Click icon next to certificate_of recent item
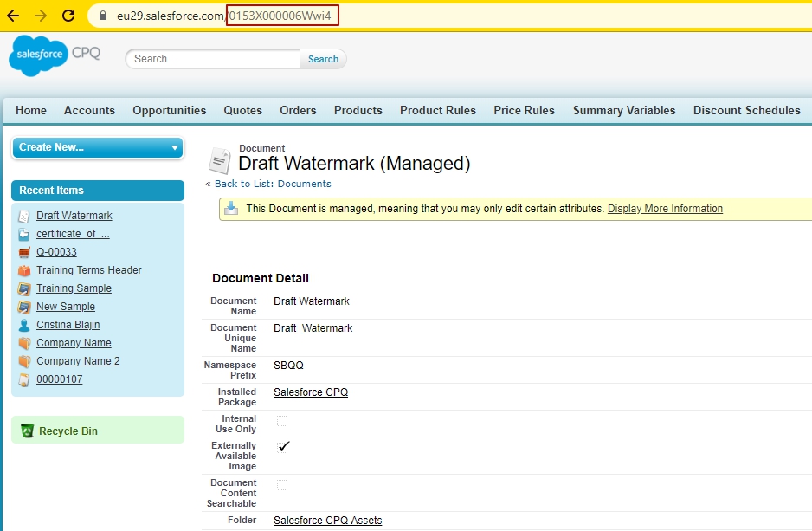The image size is (812, 531). click(24, 234)
